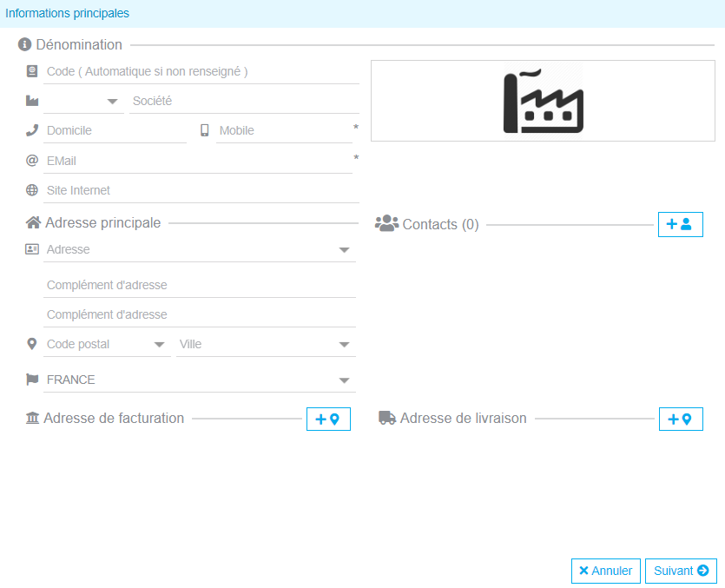Click the Adresse de livraison heading
Screen dimensions: 725x588
[x=464, y=419]
